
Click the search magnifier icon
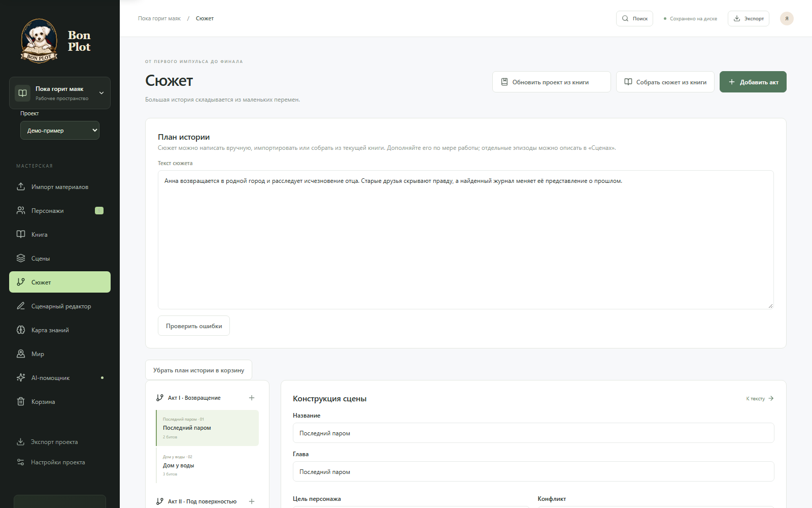625,18
